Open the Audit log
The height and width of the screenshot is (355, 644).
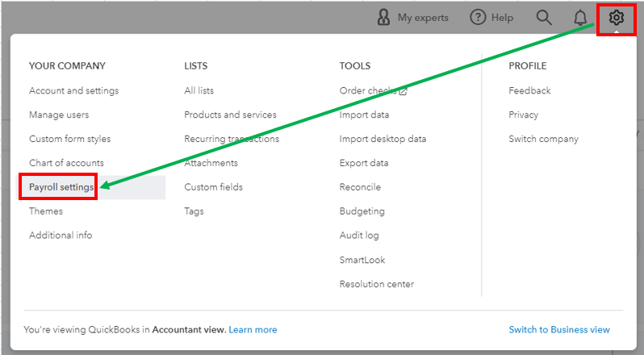pyautogui.click(x=359, y=236)
